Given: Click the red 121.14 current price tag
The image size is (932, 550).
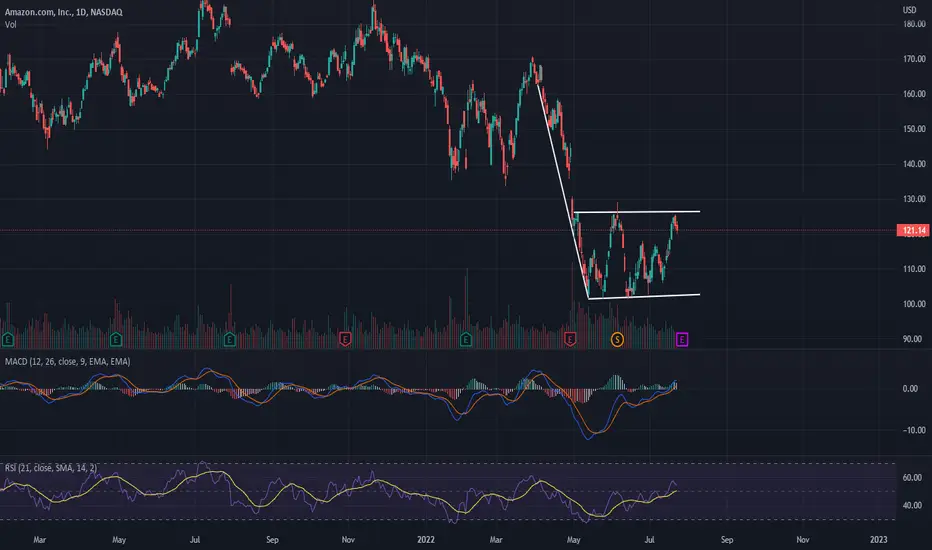Looking at the screenshot, I should 913,230.
